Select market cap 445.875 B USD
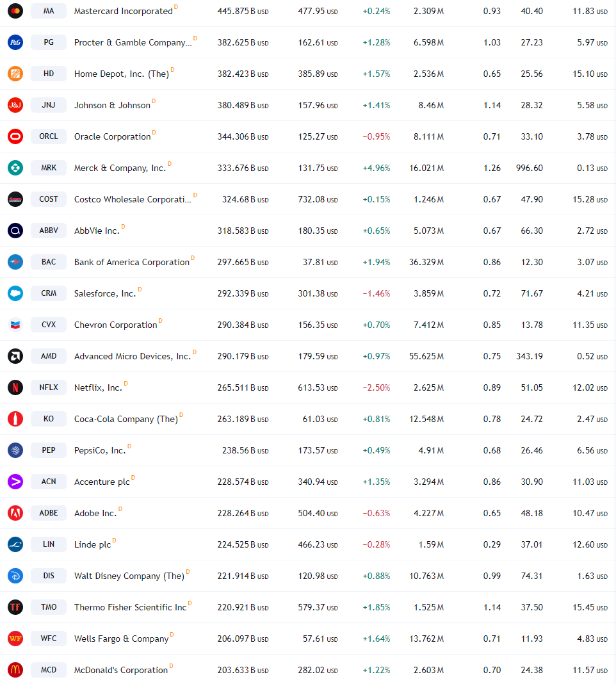This screenshot has height=684, width=616. pos(243,12)
